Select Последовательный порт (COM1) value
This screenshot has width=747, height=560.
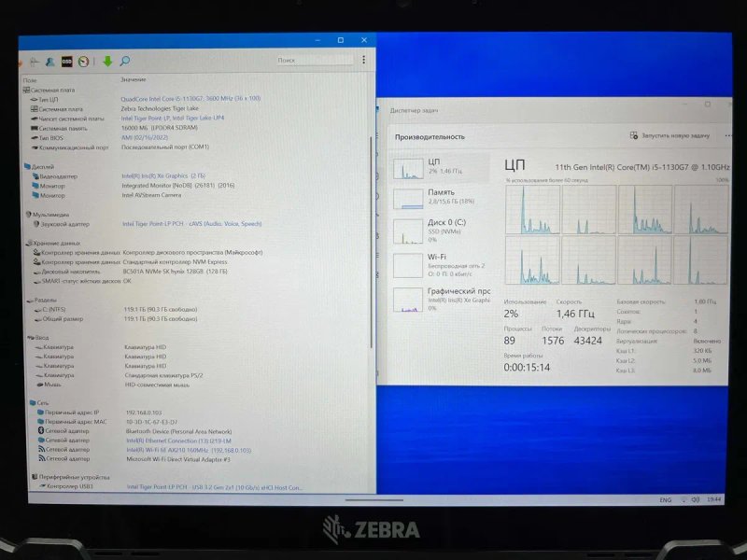165,147
